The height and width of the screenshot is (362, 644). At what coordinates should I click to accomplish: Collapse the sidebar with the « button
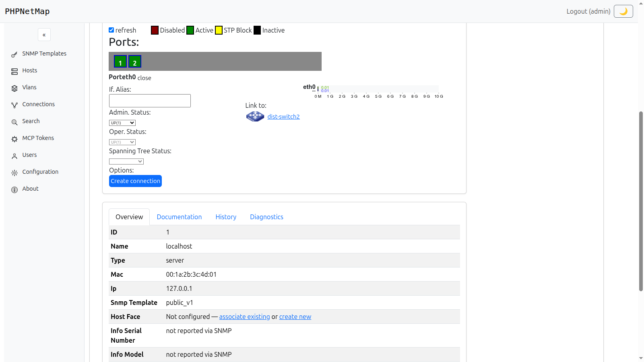[44, 35]
